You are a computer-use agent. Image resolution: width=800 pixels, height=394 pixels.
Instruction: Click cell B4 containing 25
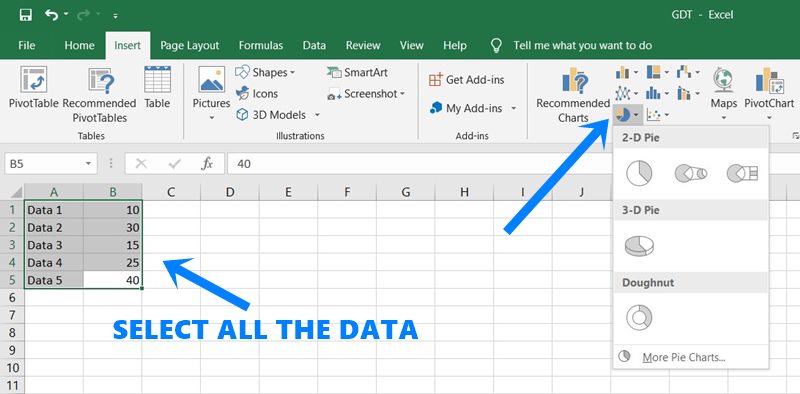113,263
